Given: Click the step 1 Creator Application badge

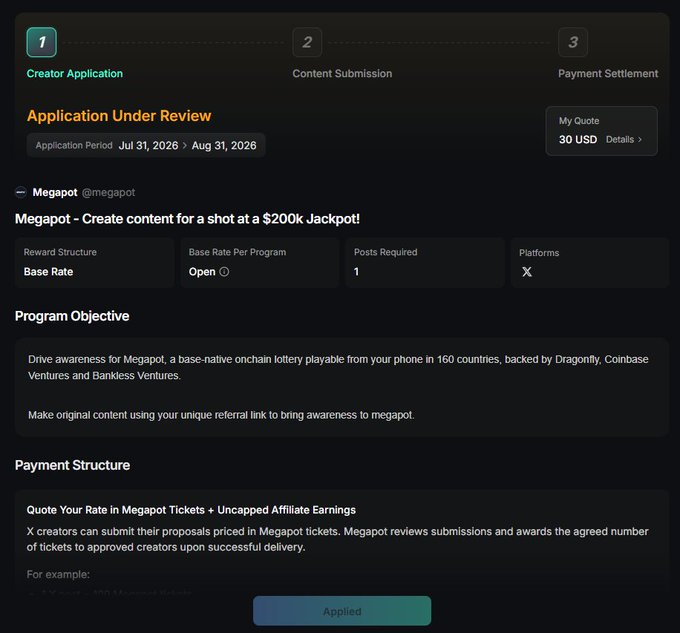Looking at the screenshot, I should click(x=42, y=42).
